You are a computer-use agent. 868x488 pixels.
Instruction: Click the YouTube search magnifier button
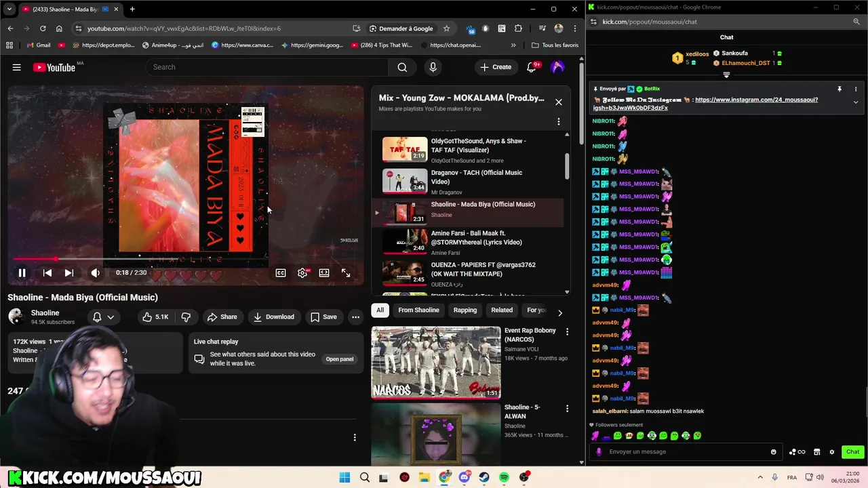click(x=402, y=67)
